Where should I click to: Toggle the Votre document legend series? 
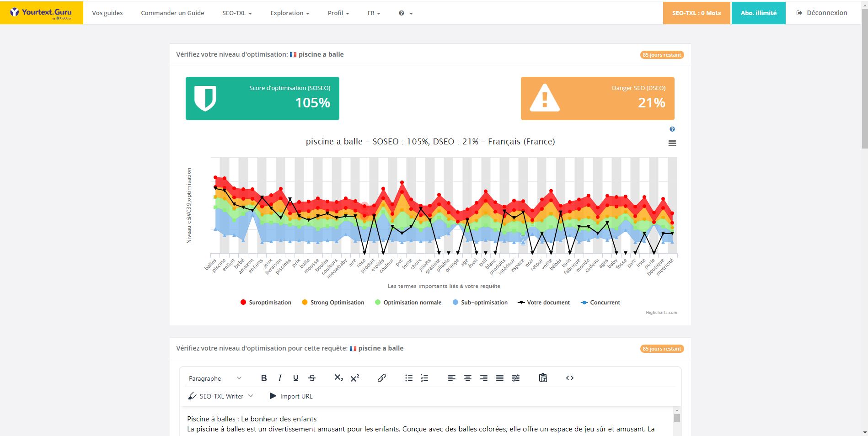click(x=544, y=303)
